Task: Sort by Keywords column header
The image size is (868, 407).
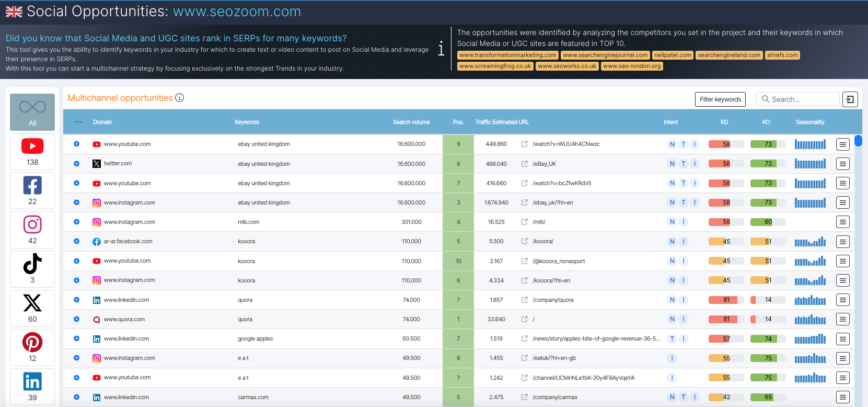Action: [x=247, y=122]
